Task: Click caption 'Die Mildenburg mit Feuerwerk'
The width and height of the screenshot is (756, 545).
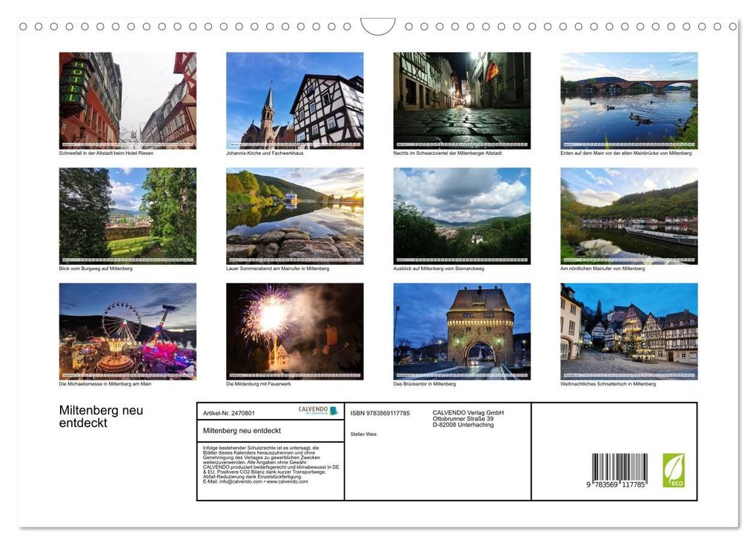Action: point(259,384)
